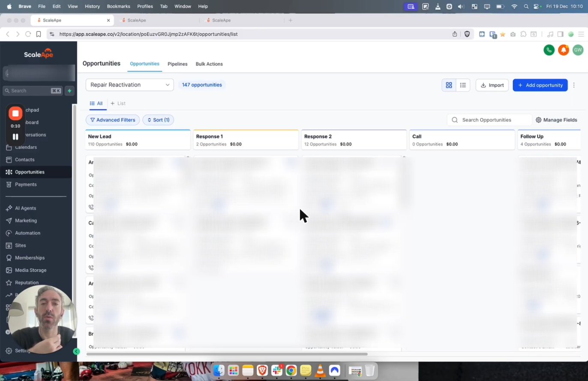Open Reputation in the sidebar
Viewport: 588px width, 381px height.
(27, 283)
